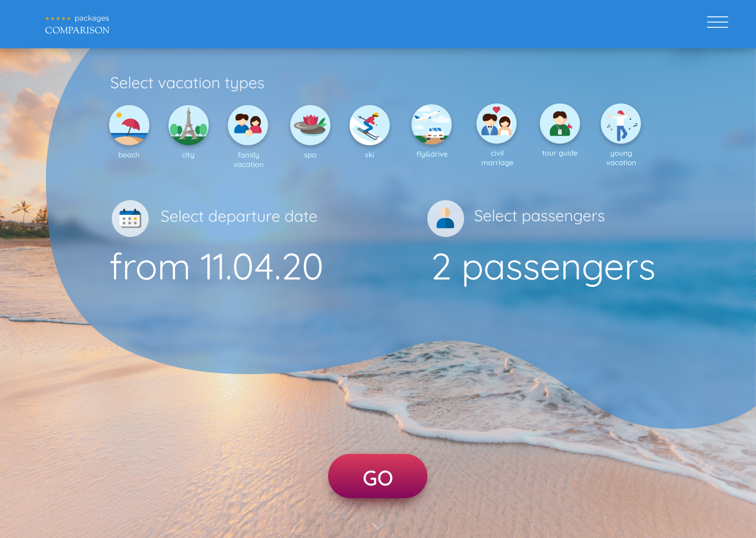Image resolution: width=756 pixels, height=538 pixels.
Task: Click the down chevron below GO
Action: point(377,526)
